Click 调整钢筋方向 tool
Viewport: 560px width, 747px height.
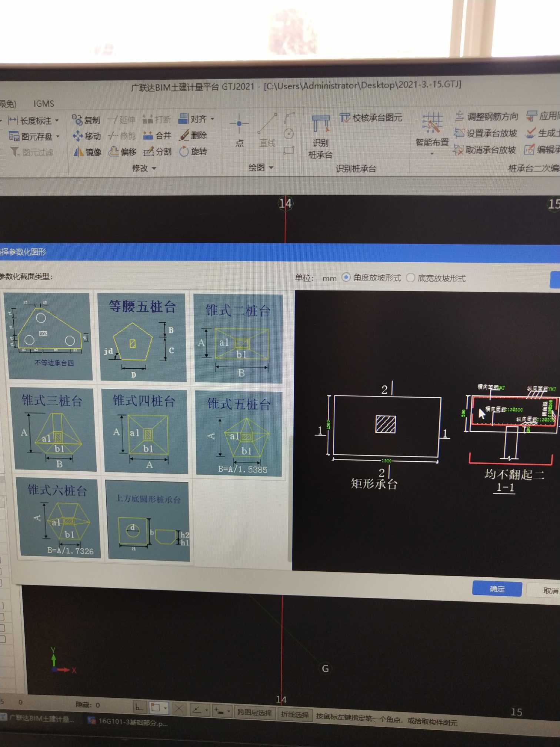[486, 116]
